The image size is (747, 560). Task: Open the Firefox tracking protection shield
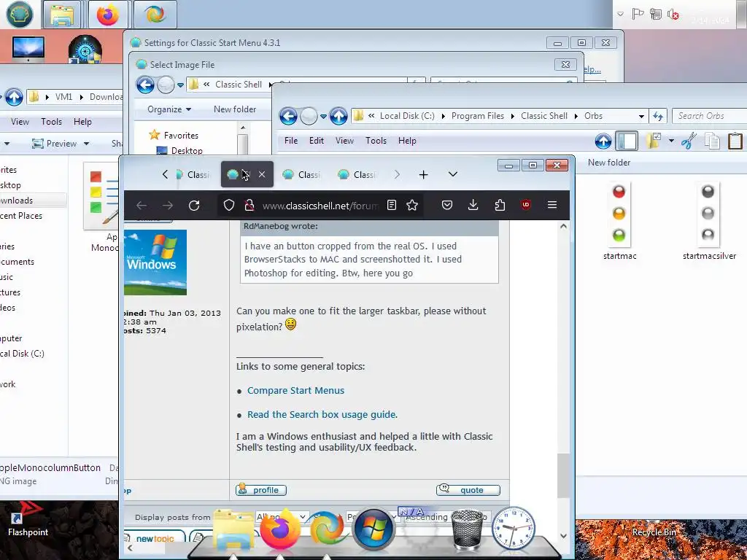[229, 205]
